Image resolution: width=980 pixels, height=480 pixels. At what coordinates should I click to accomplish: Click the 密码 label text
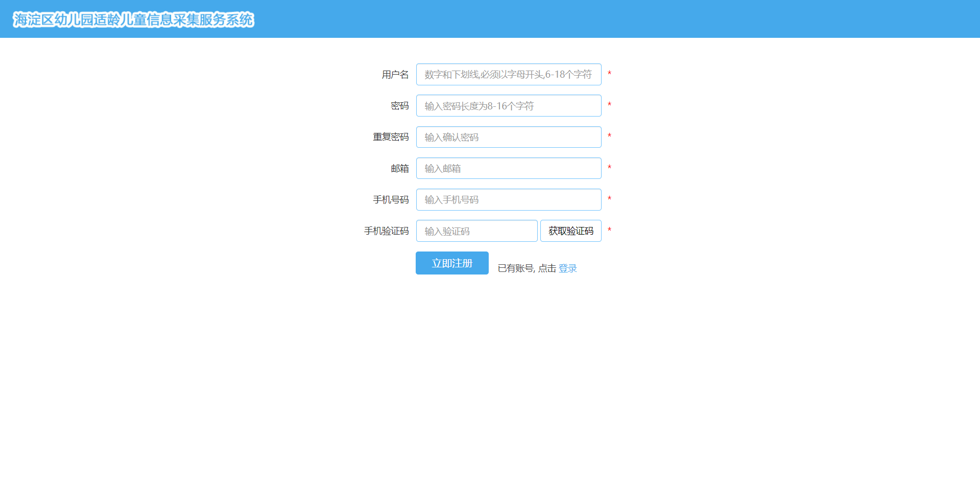coord(400,106)
